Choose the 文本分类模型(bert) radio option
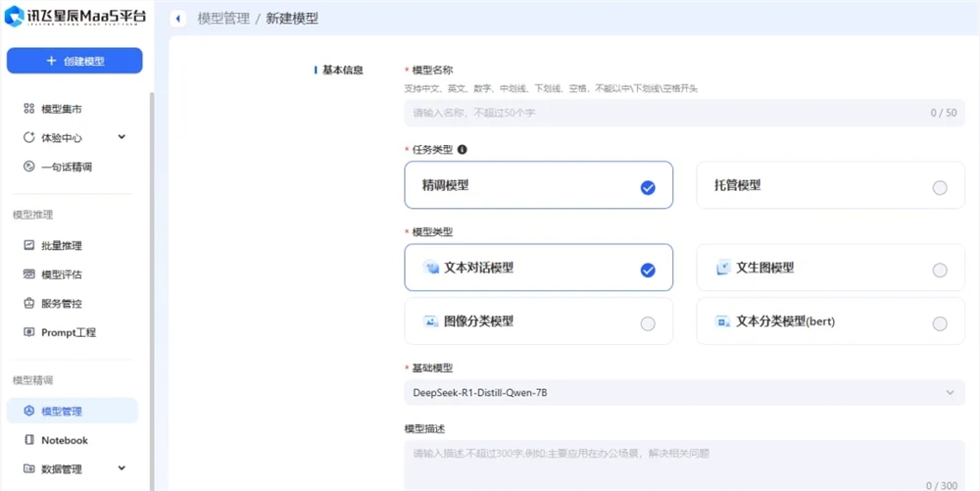 point(939,323)
